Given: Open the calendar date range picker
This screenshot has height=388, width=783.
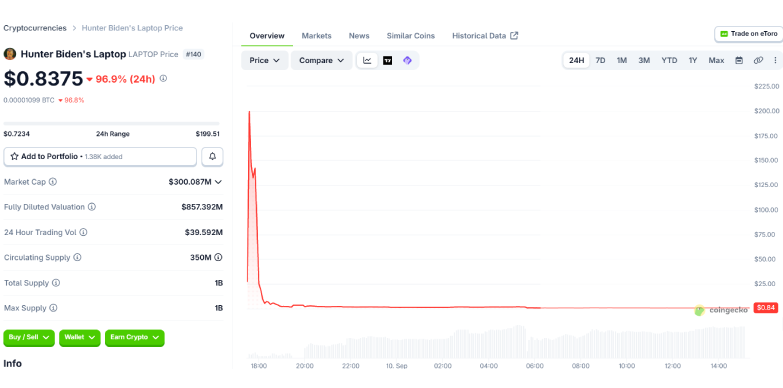Looking at the screenshot, I should 739,60.
